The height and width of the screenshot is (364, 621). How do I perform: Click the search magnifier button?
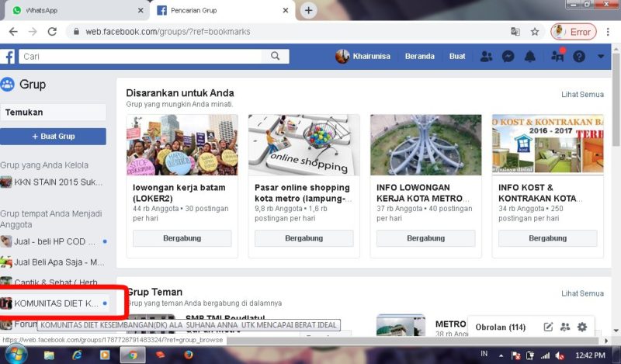click(x=276, y=56)
